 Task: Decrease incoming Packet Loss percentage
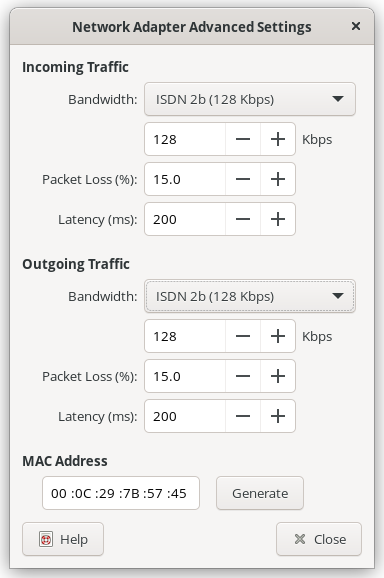[x=243, y=179]
